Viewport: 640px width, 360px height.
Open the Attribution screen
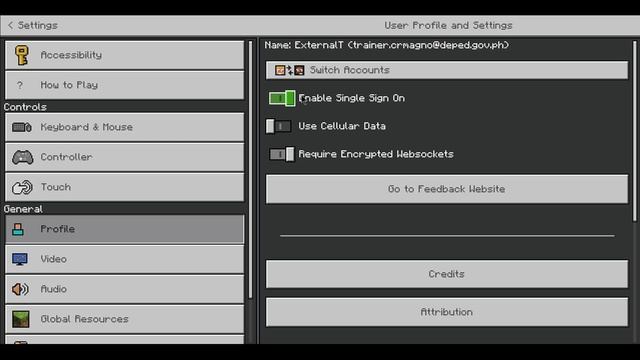447,312
